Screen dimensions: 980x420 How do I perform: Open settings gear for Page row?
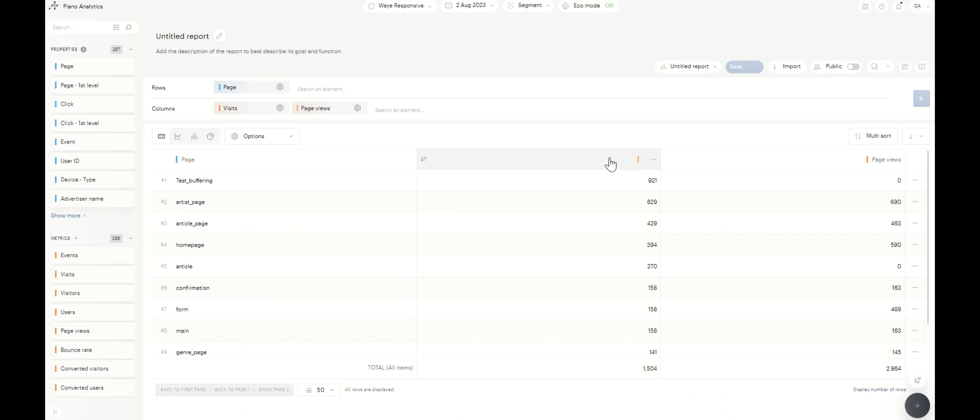click(x=280, y=87)
